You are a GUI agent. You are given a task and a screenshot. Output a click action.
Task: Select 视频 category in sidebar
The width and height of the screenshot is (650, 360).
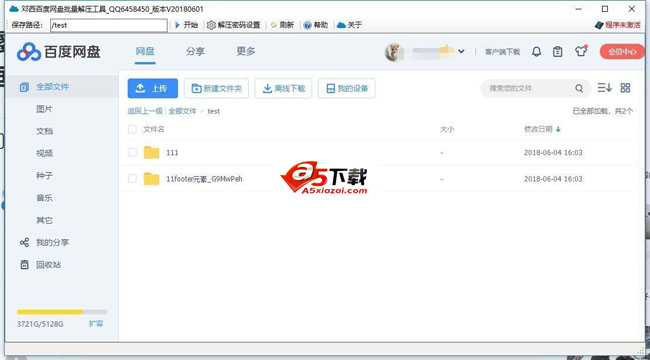point(44,153)
